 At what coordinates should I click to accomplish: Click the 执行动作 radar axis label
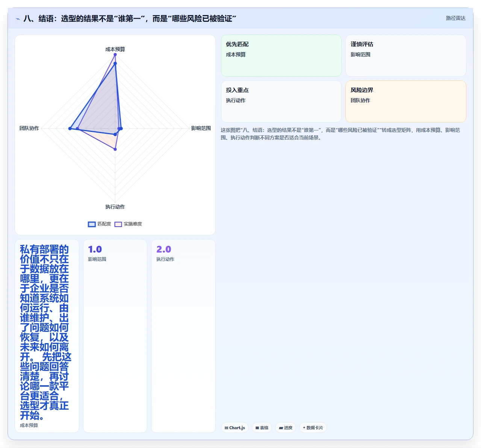[x=115, y=207]
